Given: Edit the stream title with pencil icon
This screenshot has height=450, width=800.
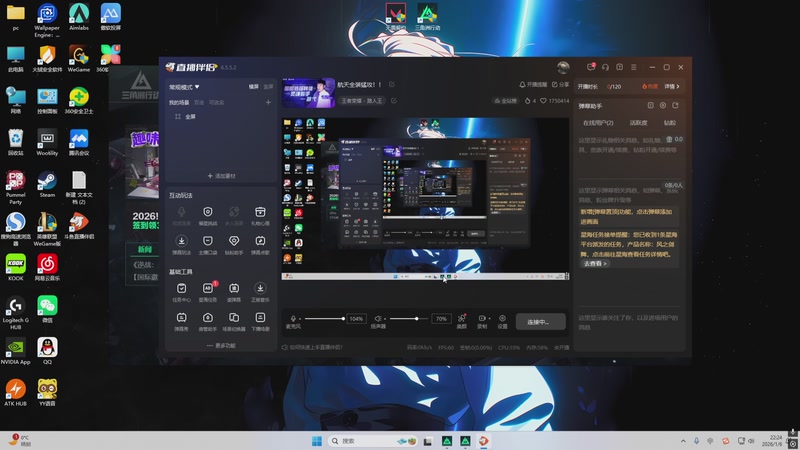Looking at the screenshot, I should (x=392, y=85).
